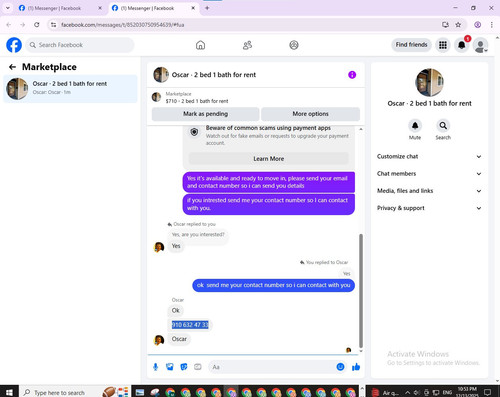
Task: Close the first Messenger tab
Action: 100,8
